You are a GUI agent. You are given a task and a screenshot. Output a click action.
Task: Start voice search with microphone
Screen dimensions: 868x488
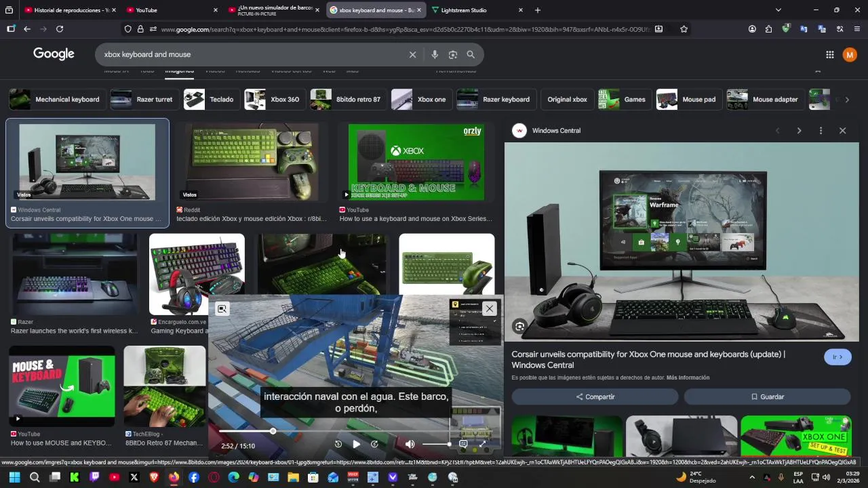[x=435, y=55]
